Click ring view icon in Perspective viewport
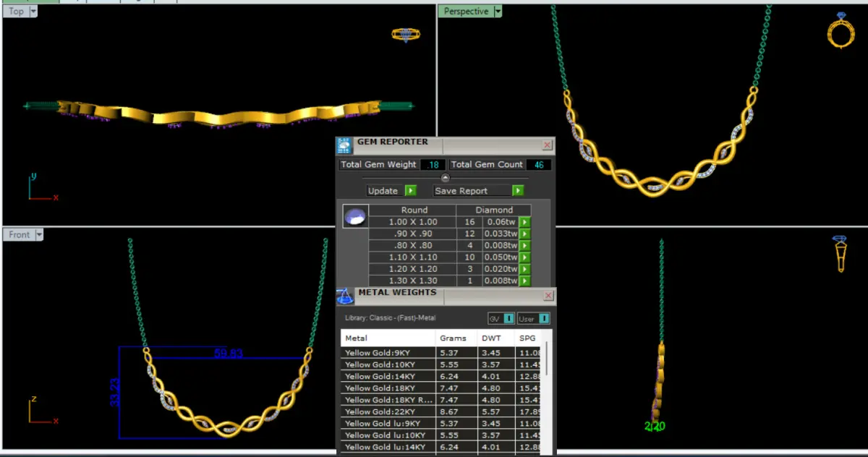The width and height of the screenshot is (868, 457). (x=841, y=30)
